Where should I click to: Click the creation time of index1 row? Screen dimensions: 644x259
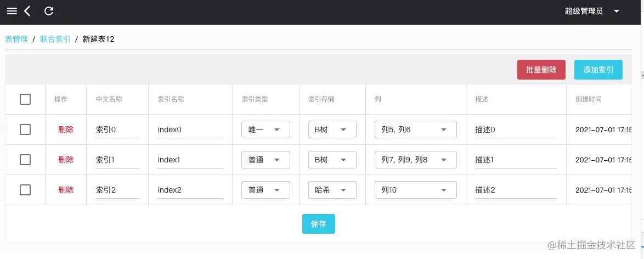tap(603, 160)
